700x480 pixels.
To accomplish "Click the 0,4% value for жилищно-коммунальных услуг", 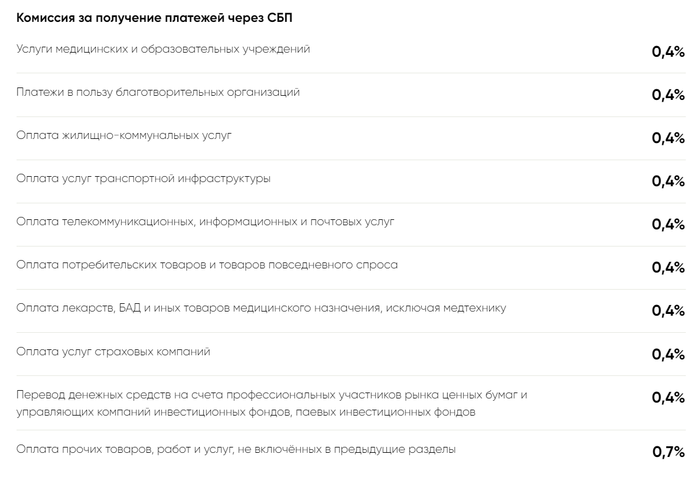I will click(668, 138).
